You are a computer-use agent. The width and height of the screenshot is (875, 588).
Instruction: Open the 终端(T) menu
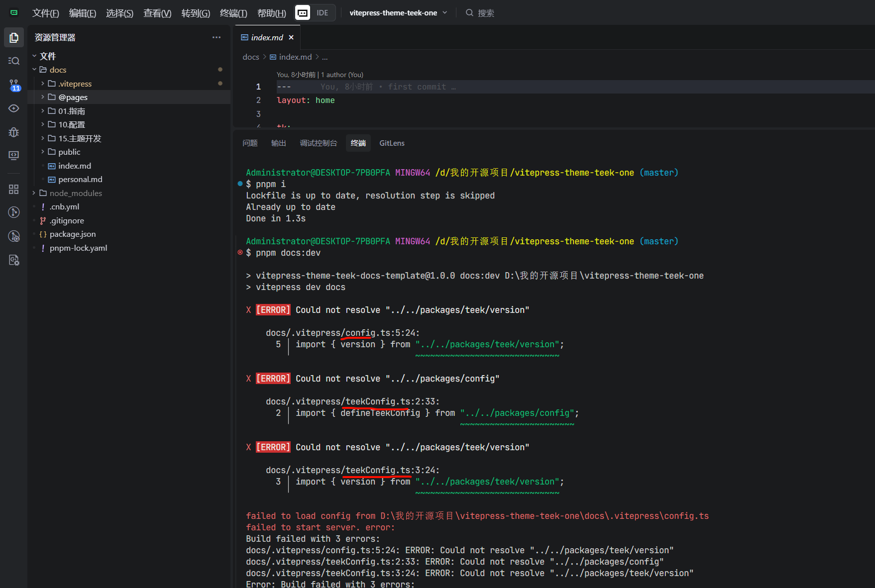tap(233, 13)
